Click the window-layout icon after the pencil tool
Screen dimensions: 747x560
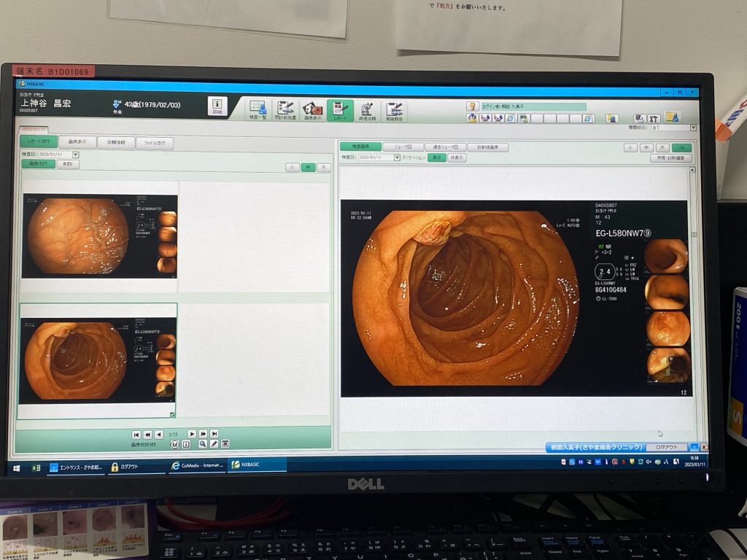(225, 444)
